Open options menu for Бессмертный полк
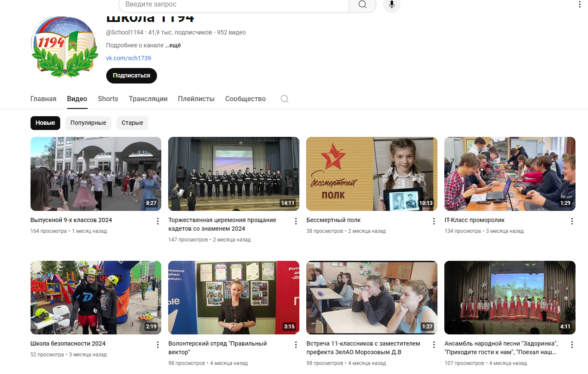The width and height of the screenshot is (588, 374). point(434,221)
